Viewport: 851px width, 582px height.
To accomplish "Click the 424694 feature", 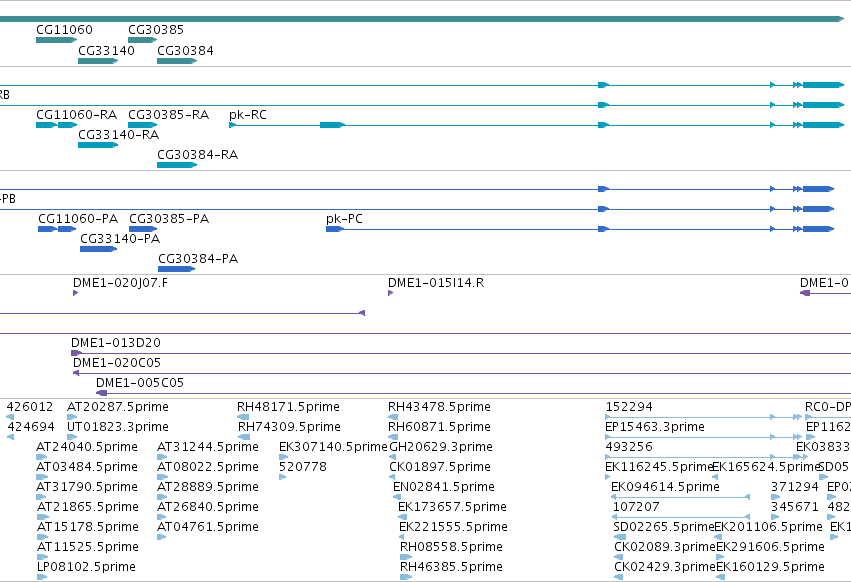I will [x=10, y=437].
